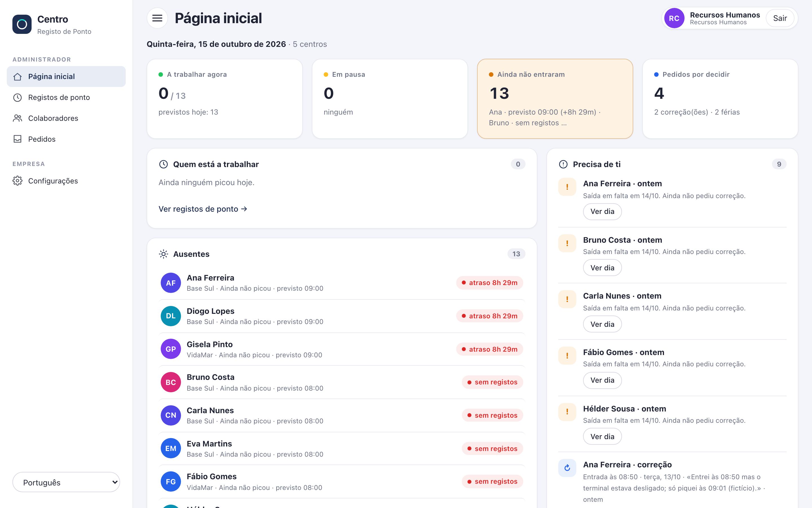812x508 pixels.
Task: Click the inbox icon beside Pedidos
Action: tap(17, 139)
